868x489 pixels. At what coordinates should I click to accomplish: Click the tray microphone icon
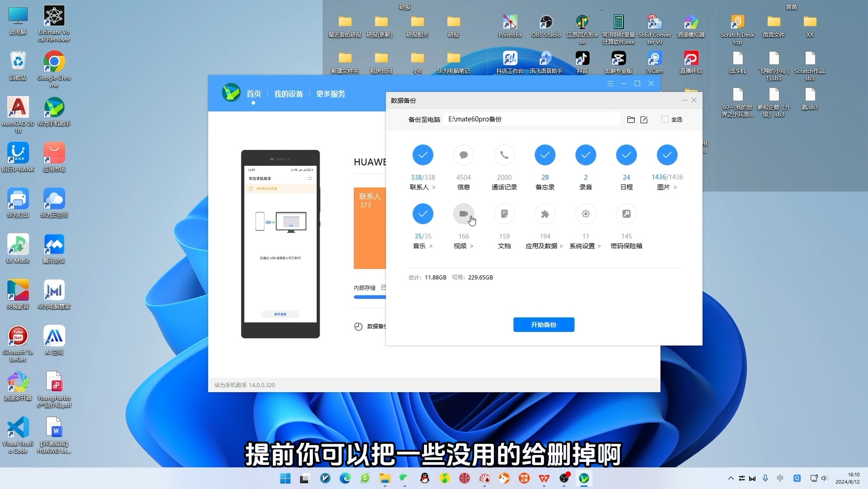[x=765, y=478]
